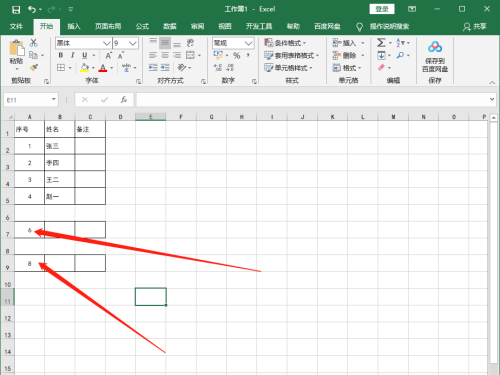Image resolution: width=500 pixels, height=375 pixels.
Task: Increase decimal places
Action: (x=218, y=68)
